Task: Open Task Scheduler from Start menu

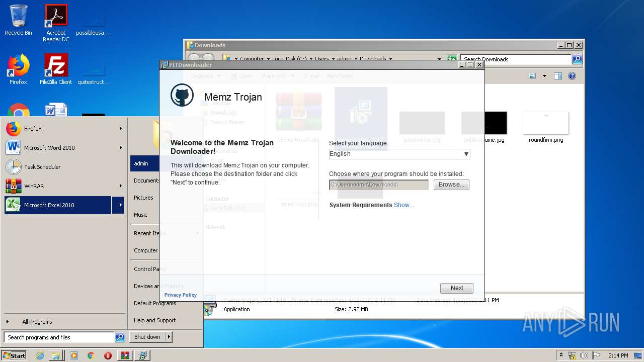Action: (64, 167)
